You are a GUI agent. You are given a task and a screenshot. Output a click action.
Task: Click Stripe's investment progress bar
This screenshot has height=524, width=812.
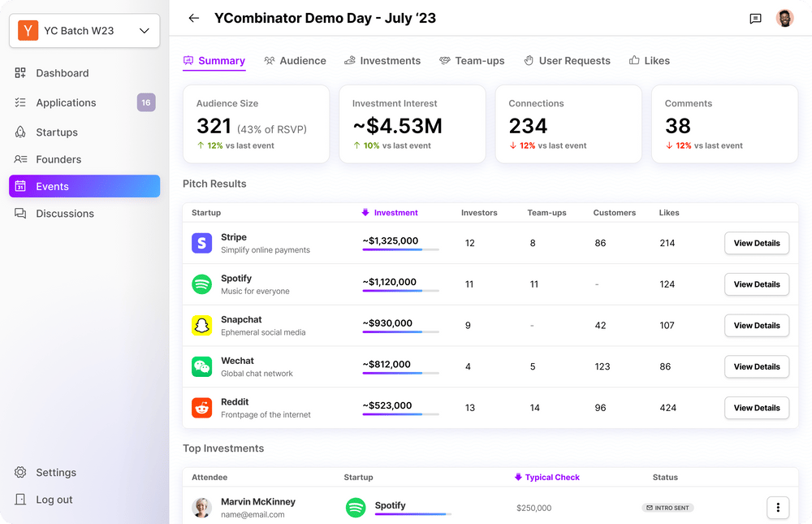pos(401,250)
